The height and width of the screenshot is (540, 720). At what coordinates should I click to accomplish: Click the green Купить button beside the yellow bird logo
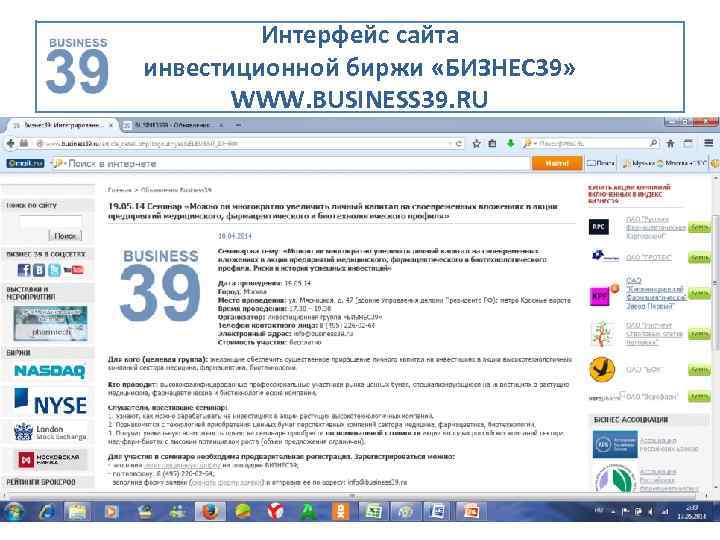(x=699, y=370)
